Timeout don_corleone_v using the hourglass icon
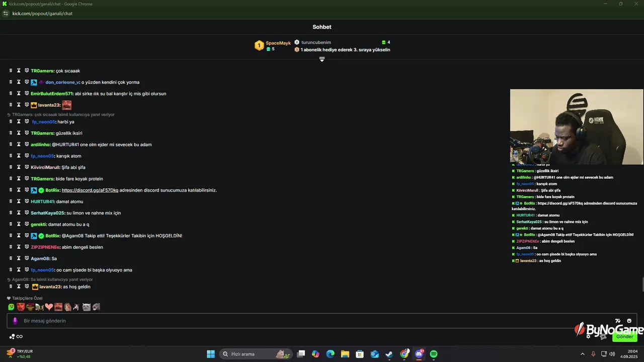This screenshot has width=644, height=362. [19, 82]
